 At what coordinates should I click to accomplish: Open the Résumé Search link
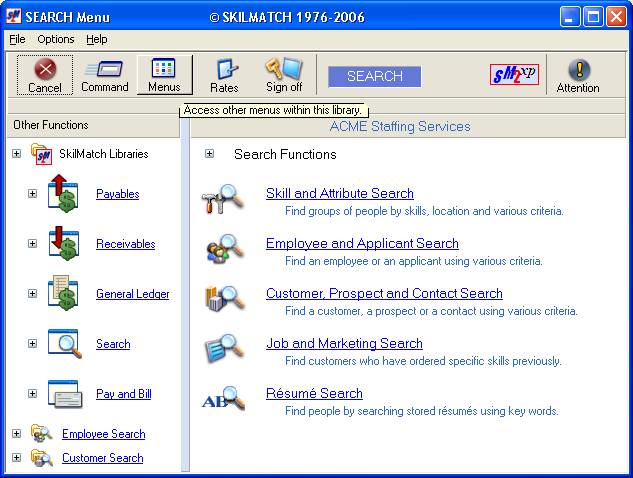pos(314,393)
